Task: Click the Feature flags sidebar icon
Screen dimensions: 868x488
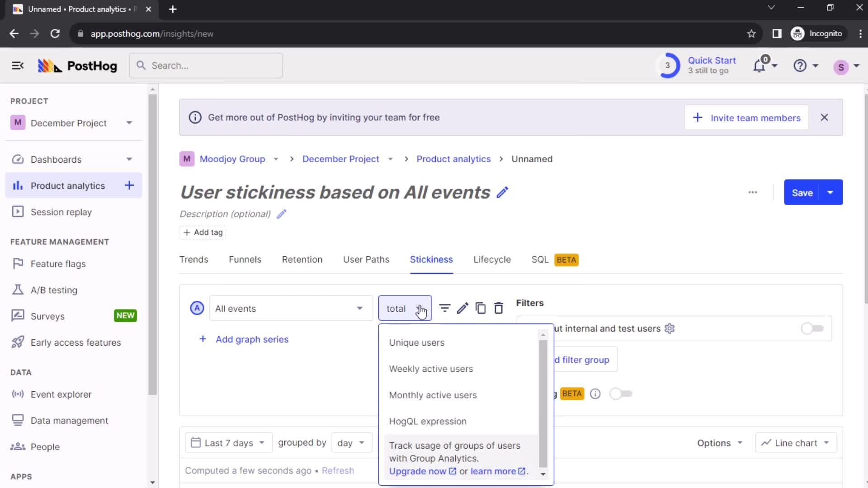Action: (x=17, y=264)
